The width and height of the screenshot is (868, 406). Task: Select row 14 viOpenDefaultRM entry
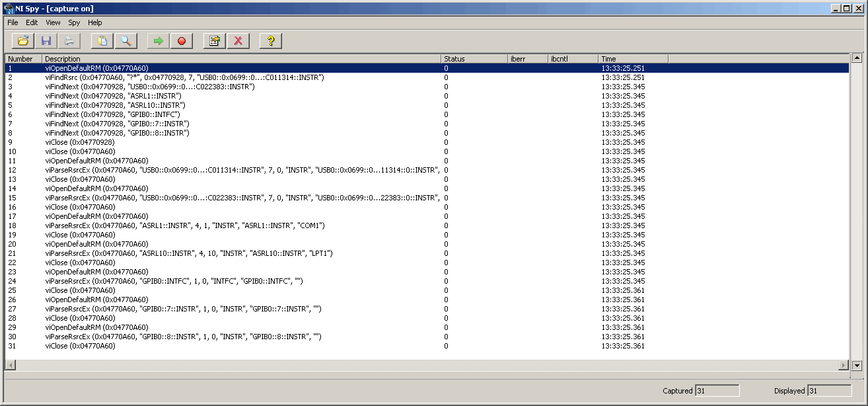coord(427,188)
